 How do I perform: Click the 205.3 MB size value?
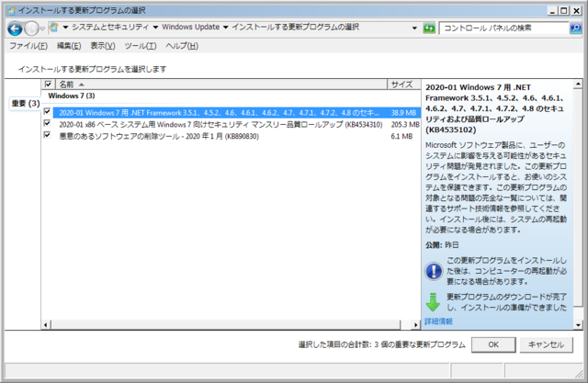pos(405,124)
